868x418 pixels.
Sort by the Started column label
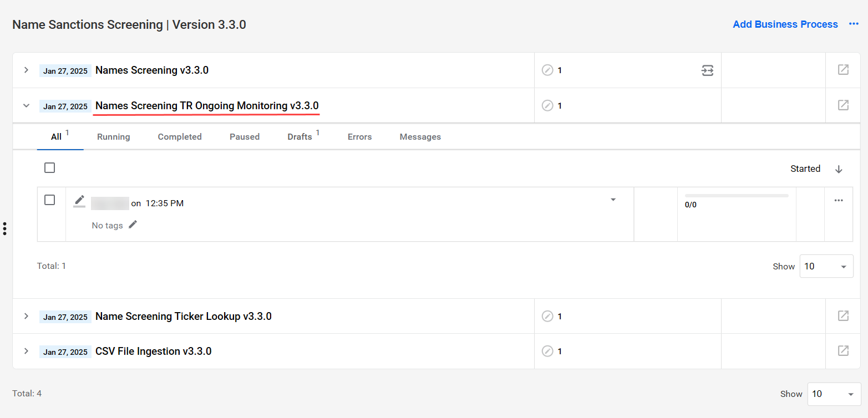coord(805,169)
